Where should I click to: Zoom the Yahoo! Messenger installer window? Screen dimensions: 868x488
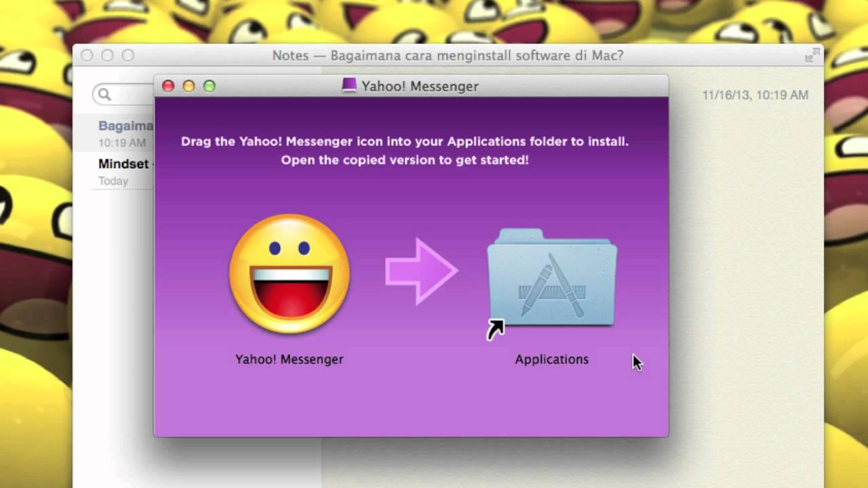click(x=210, y=86)
